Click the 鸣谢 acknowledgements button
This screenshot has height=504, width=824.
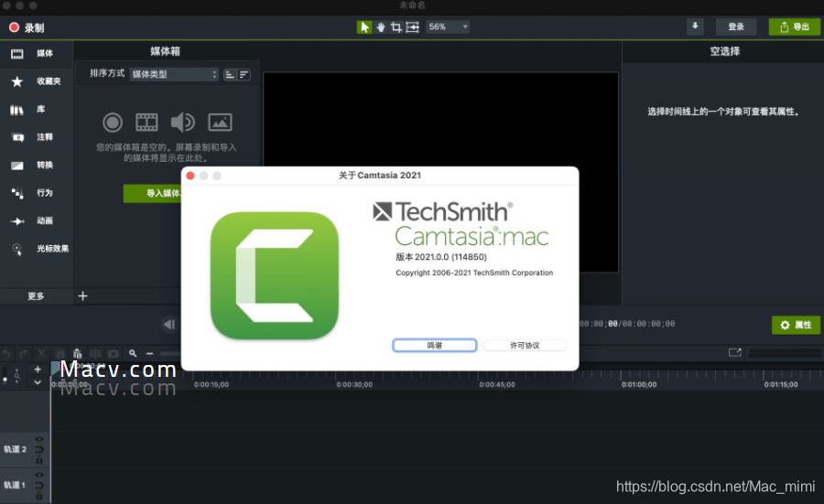coord(435,345)
